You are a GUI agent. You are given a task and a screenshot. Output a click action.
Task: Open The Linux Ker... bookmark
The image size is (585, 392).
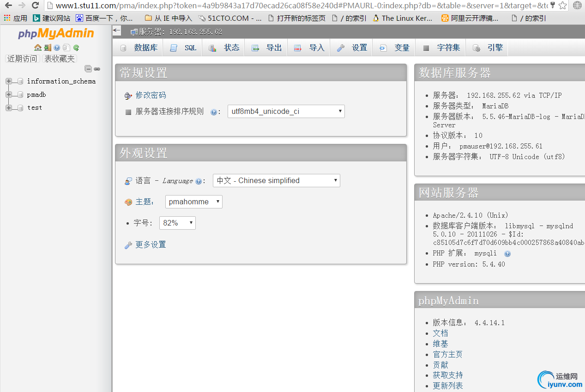[x=403, y=18]
